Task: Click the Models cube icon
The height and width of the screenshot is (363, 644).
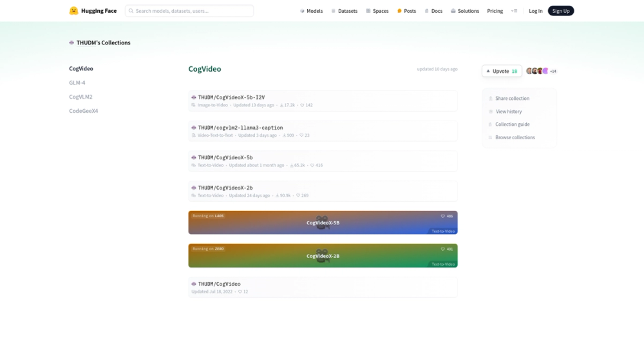Action: (x=302, y=11)
